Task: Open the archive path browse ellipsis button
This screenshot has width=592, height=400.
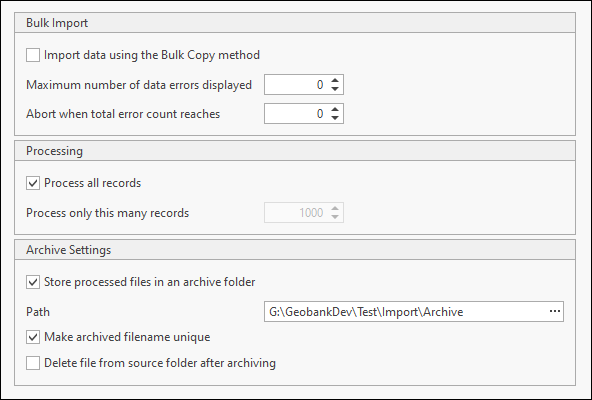Action: coord(555,312)
